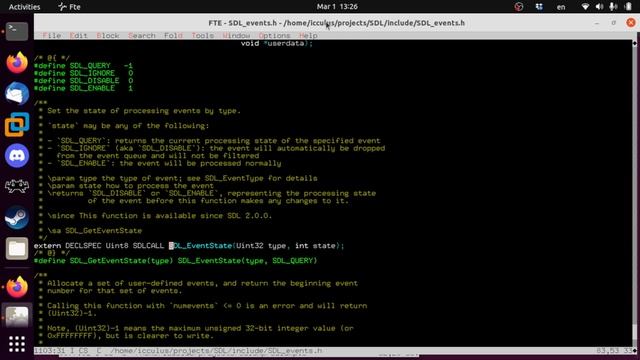Open Discord from the dock
This screenshot has width=640, height=360.
coord(17,156)
